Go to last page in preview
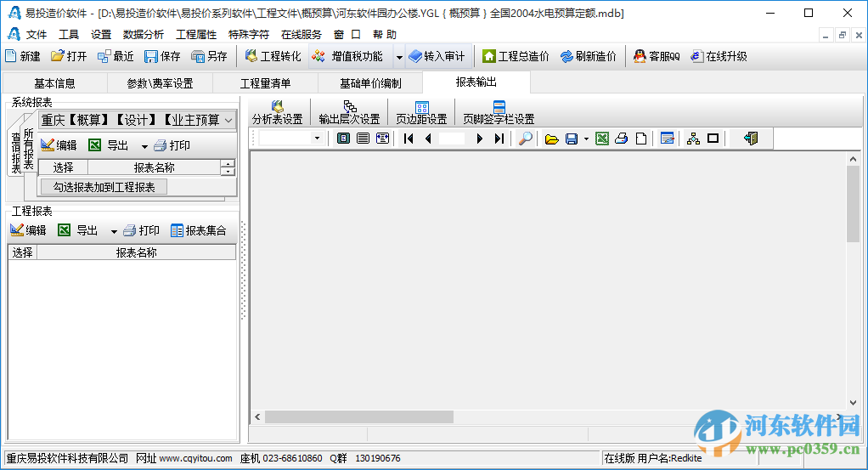Viewport: 868px width, 470px height. (x=499, y=139)
